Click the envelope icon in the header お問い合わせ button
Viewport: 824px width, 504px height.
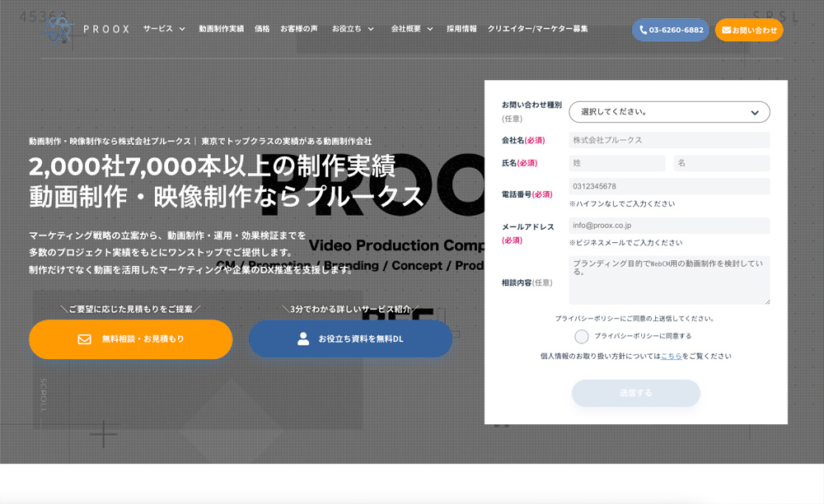tap(726, 30)
